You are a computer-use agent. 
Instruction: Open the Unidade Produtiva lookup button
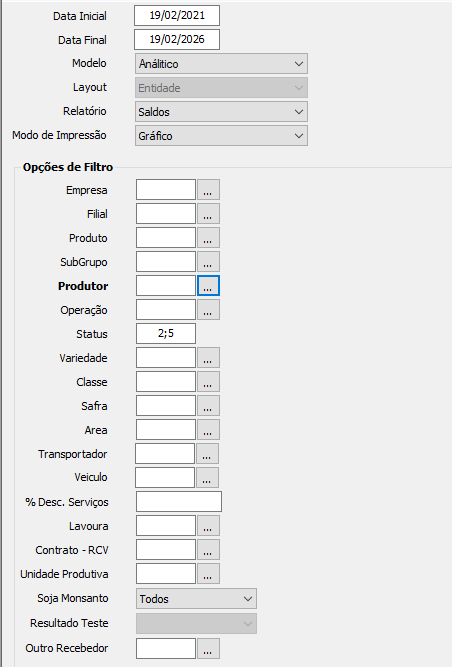point(208,574)
